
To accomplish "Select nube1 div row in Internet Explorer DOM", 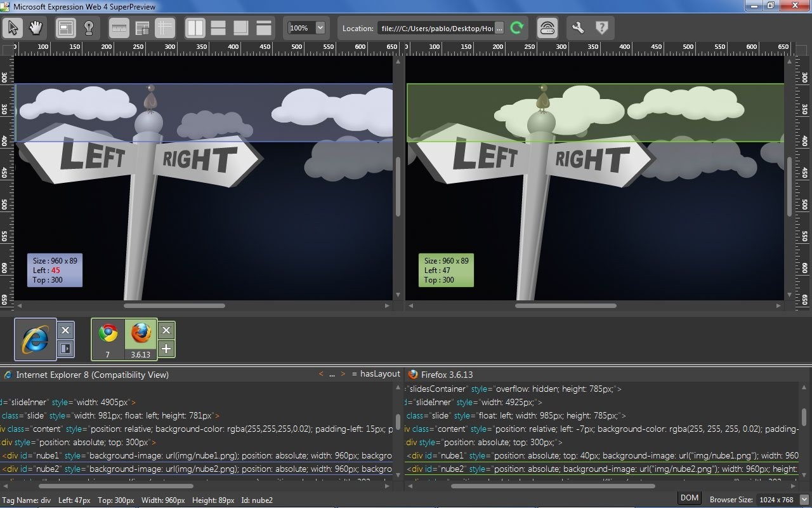I will pos(197,455).
